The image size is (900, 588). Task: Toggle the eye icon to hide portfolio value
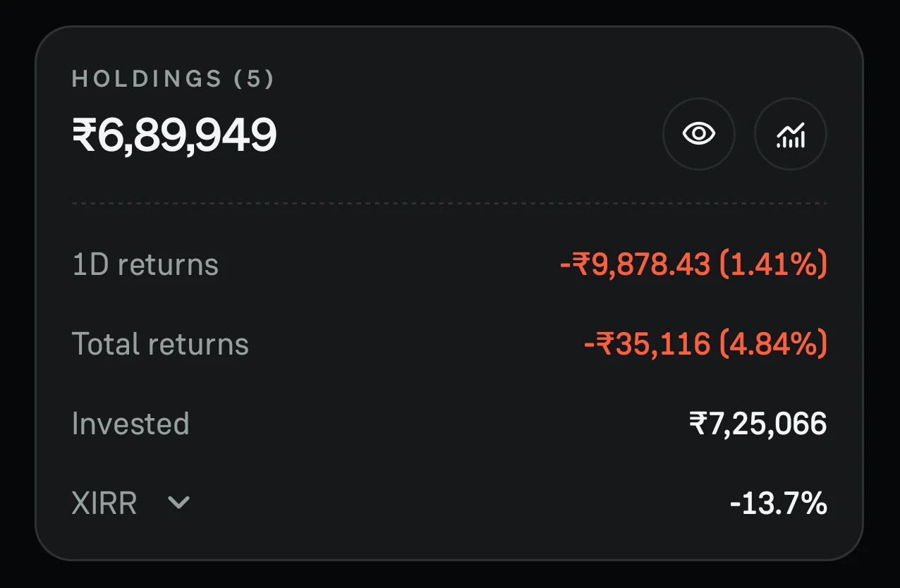coord(699,133)
